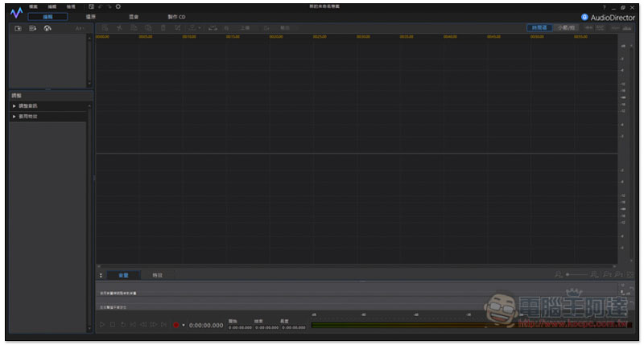Select the 音量 tab below the waveform
The height and width of the screenshot is (345, 644).
point(123,275)
